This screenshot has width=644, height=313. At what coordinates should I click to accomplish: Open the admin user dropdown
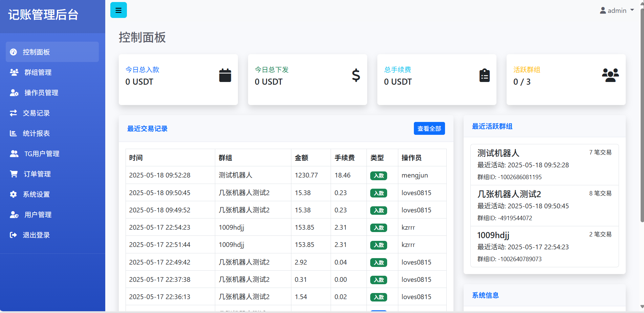tap(617, 11)
